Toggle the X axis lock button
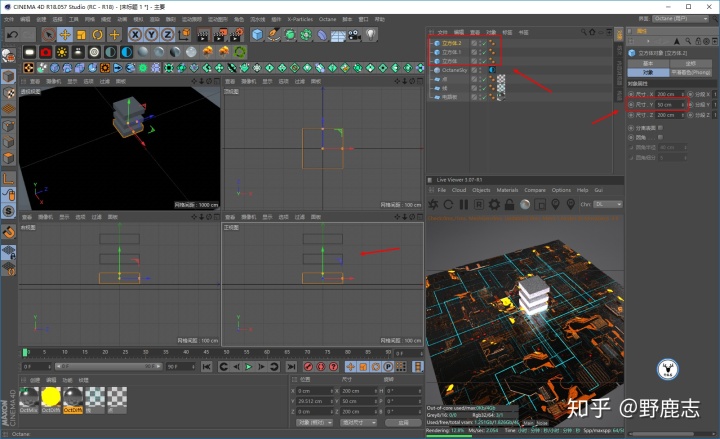The image size is (720, 439). (x=135, y=35)
